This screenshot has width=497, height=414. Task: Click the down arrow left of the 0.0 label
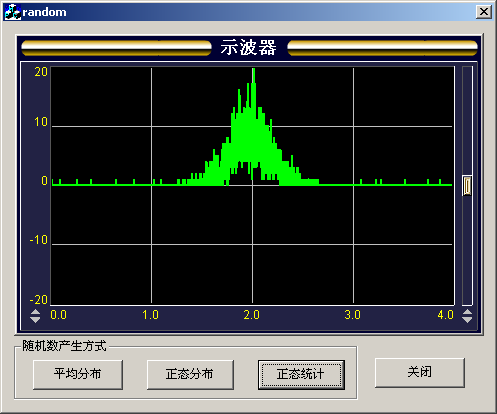point(35,320)
